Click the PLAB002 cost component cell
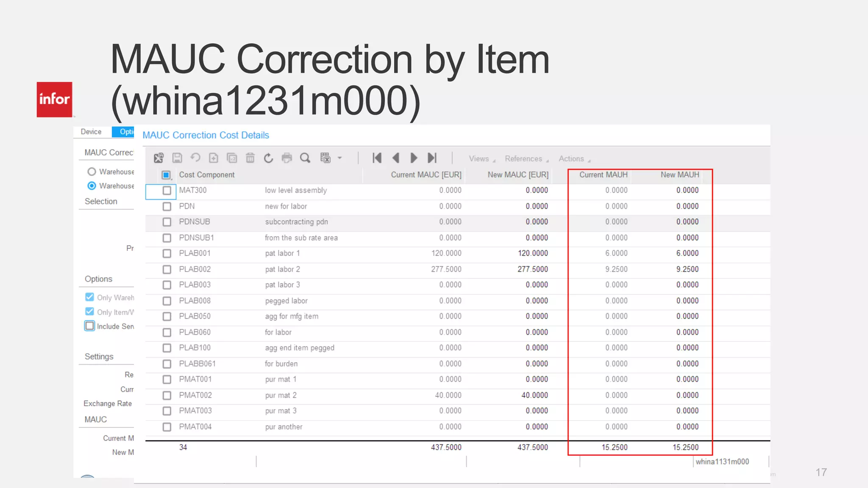Image resolution: width=868 pixels, height=488 pixels. (195, 269)
